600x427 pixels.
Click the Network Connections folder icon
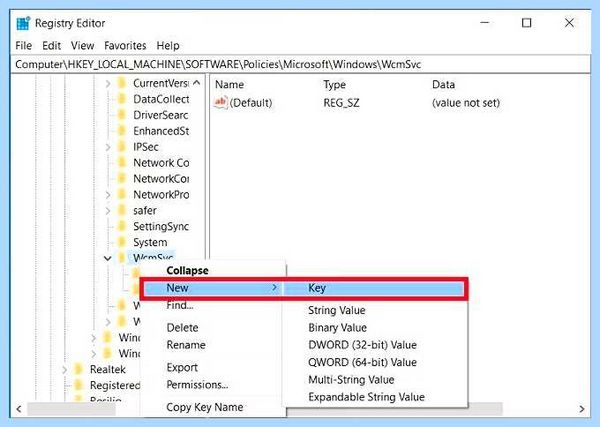tap(122, 163)
